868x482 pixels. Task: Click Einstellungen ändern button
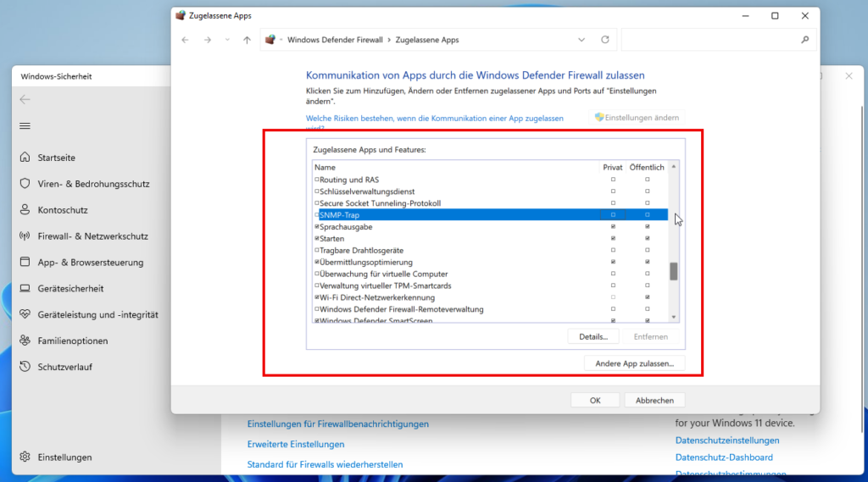click(637, 117)
